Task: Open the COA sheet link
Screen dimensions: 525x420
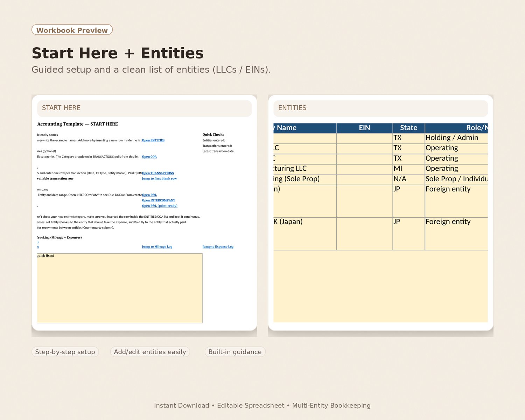Action: point(149,157)
